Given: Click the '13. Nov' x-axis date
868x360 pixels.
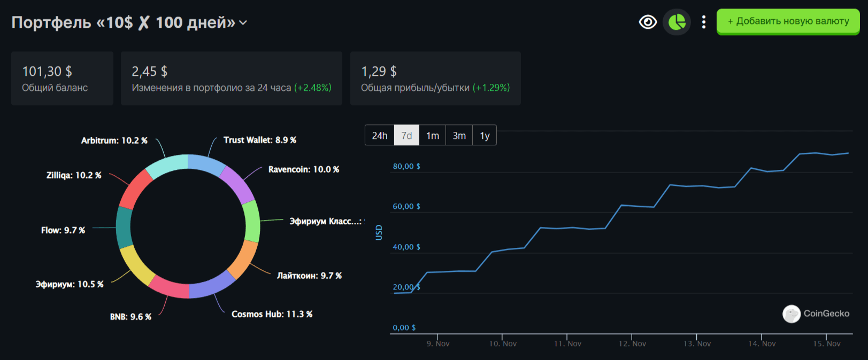Looking at the screenshot, I should 697,343.
